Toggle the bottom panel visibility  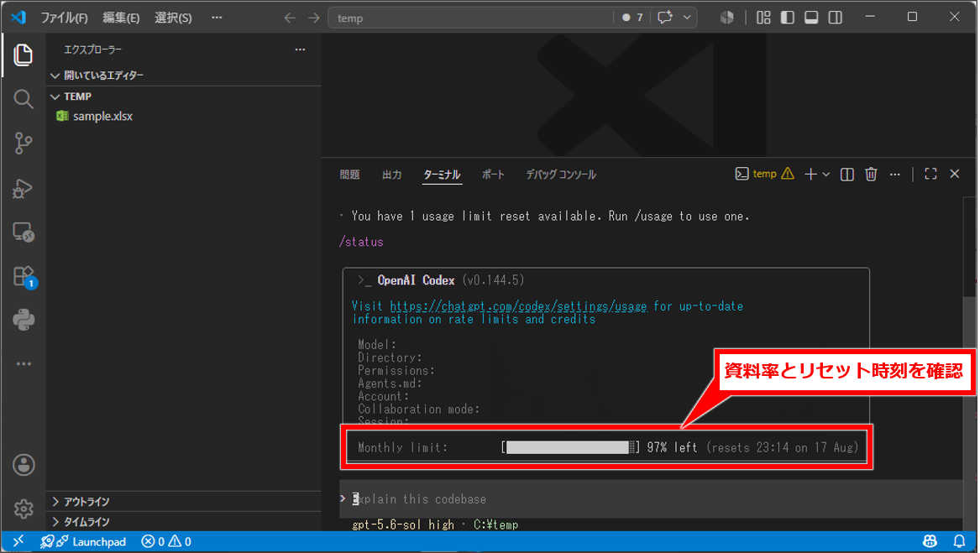point(811,18)
